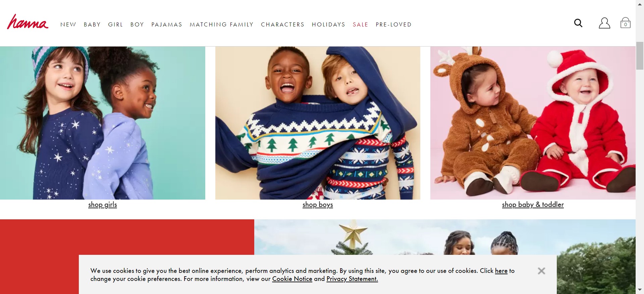This screenshot has width=644, height=294.
Task: Follow the shop girls link
Action: click(x=103, y=205)
